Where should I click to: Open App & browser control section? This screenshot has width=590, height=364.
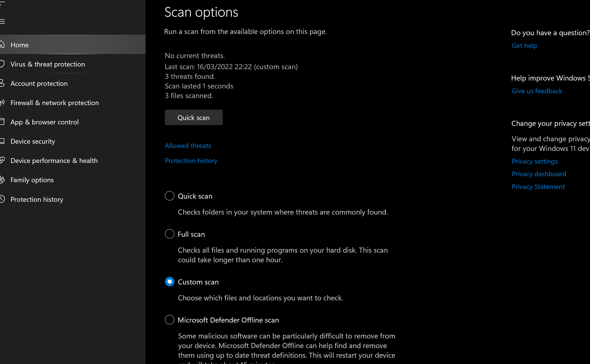coord(45,122)
